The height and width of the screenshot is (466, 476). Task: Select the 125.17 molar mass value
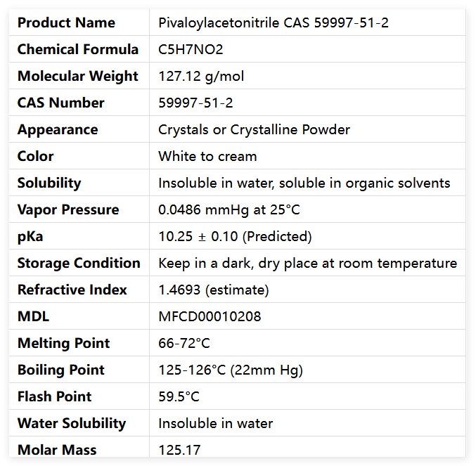[x=180, y=449]
